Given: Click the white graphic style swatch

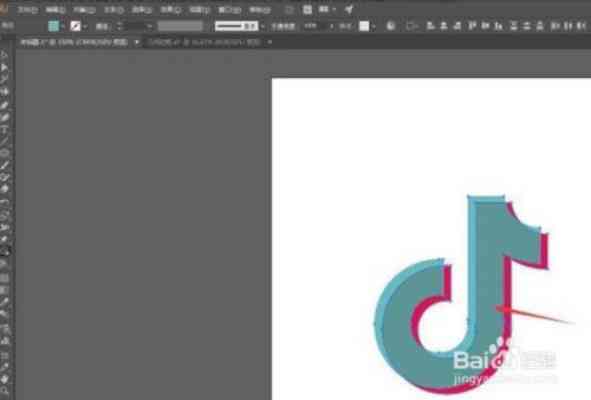Looking at the screenshot, I should [364, 26].
